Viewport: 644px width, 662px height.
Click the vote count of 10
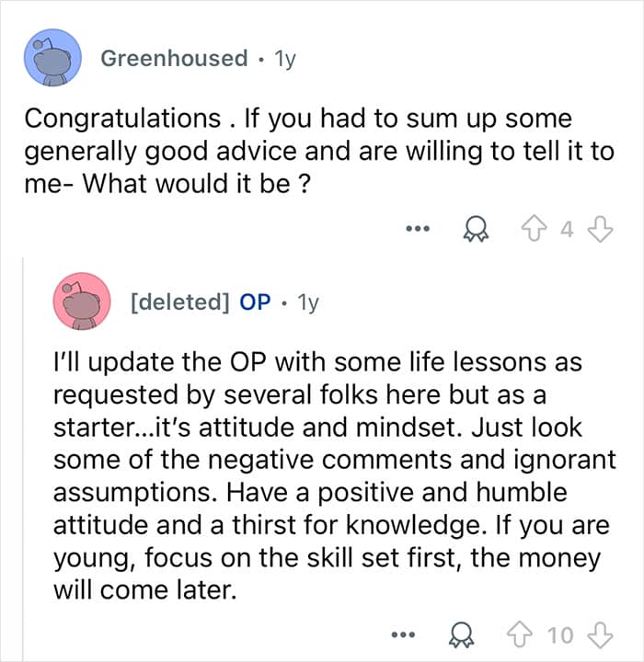[560, 634]
